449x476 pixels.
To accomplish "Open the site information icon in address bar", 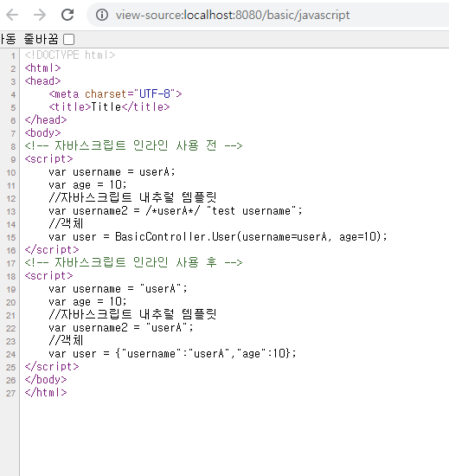I will (102, 15).
